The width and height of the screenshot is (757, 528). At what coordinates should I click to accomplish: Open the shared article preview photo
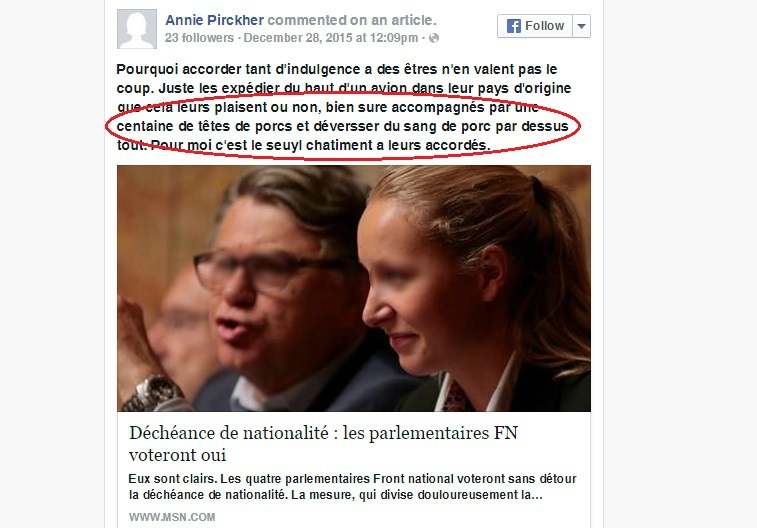pyautogui.click(x=354, y=289)
